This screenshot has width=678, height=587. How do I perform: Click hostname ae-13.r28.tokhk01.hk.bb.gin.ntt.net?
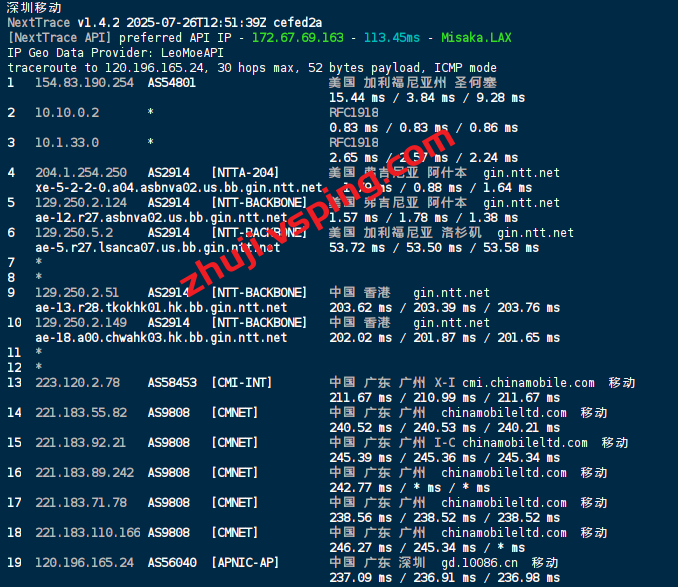(x=161, y=307)
